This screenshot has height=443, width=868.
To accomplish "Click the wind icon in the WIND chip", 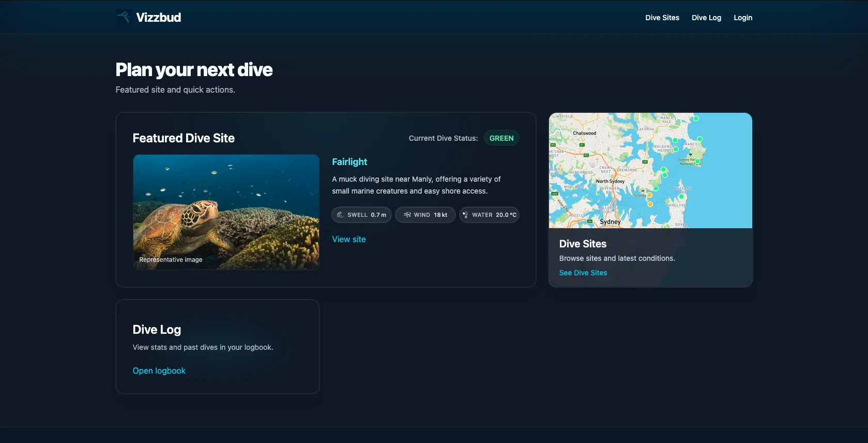I will 407,215.
